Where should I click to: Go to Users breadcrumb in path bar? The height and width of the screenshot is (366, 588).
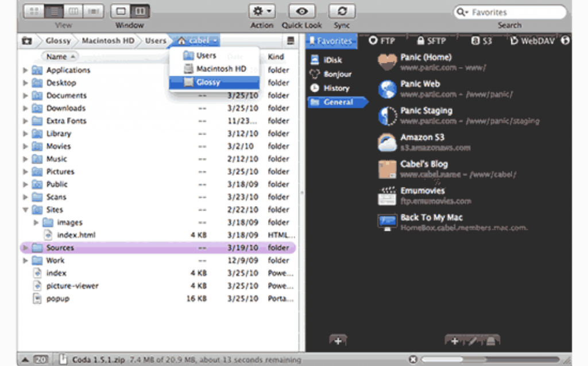156,41
